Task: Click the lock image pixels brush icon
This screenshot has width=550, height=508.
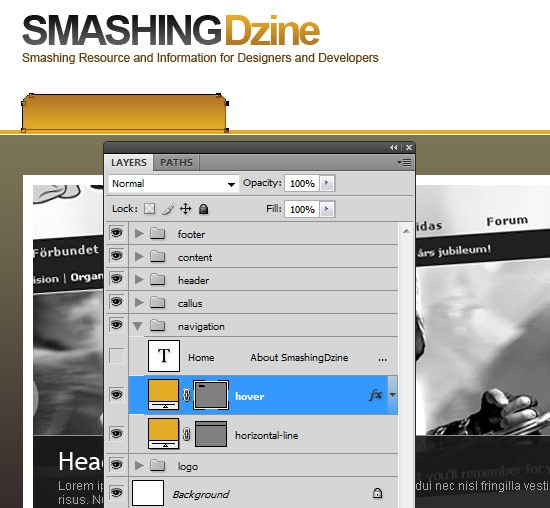Action: [x=168, y=209]
